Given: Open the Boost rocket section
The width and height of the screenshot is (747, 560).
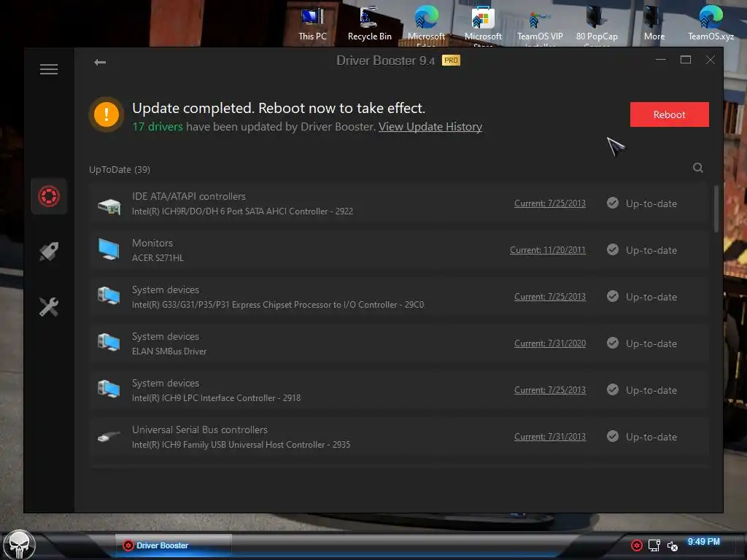Looking at the screenshot, I should 49,252.
